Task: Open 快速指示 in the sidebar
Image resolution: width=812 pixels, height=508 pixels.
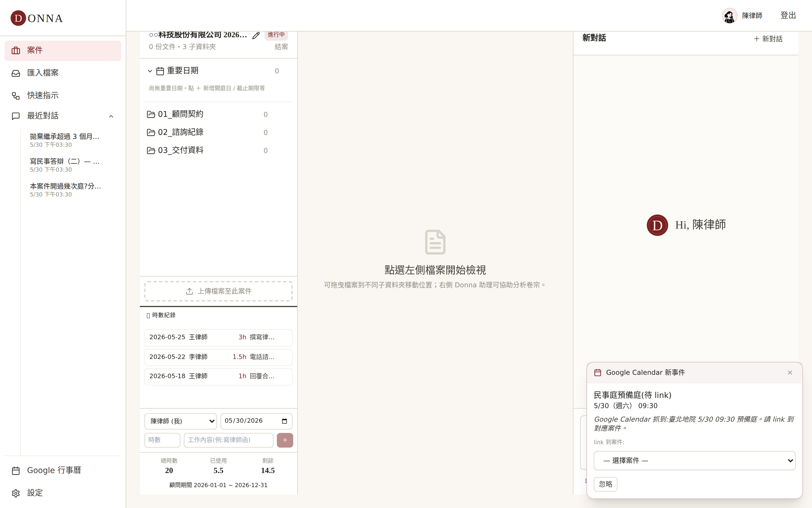Action: [63, 95]
